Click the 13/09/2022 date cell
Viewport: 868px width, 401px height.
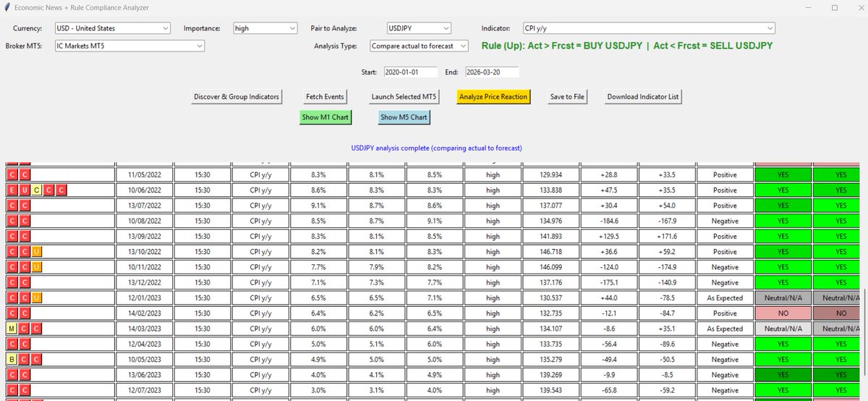(145, 236)
